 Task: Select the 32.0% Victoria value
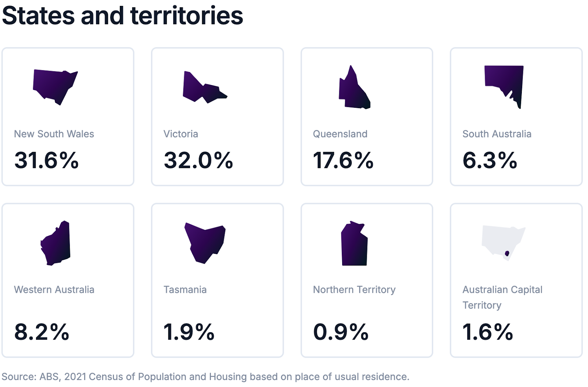(x=198, y=160)
